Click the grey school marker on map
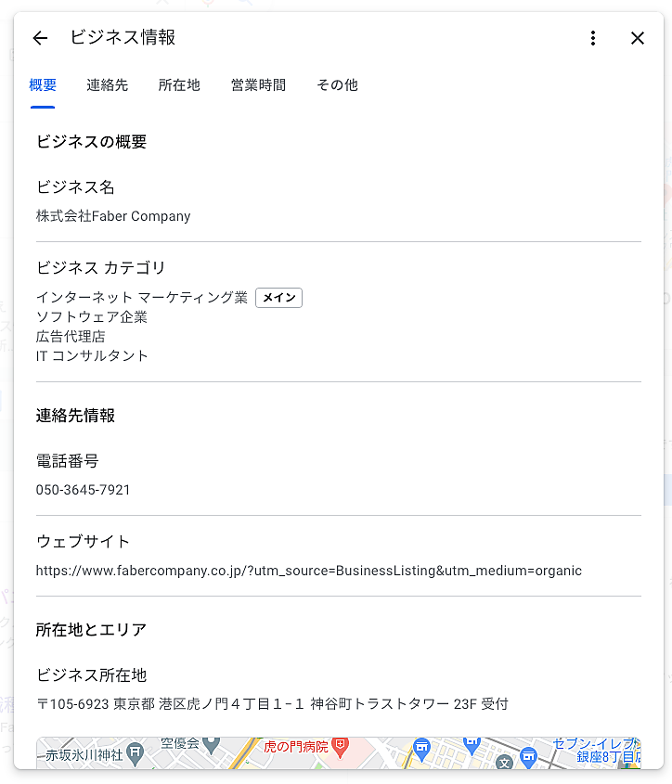 coord(504,763)
